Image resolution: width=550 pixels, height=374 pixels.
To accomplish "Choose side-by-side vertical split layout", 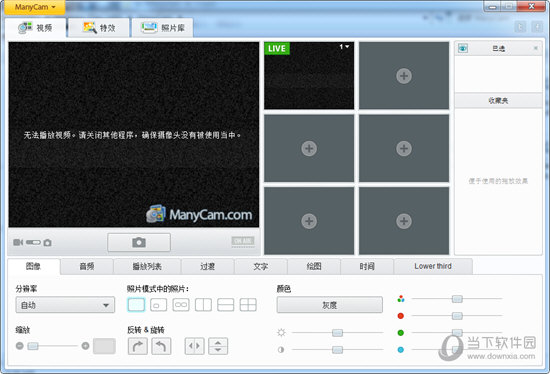I will coord(203,305).
